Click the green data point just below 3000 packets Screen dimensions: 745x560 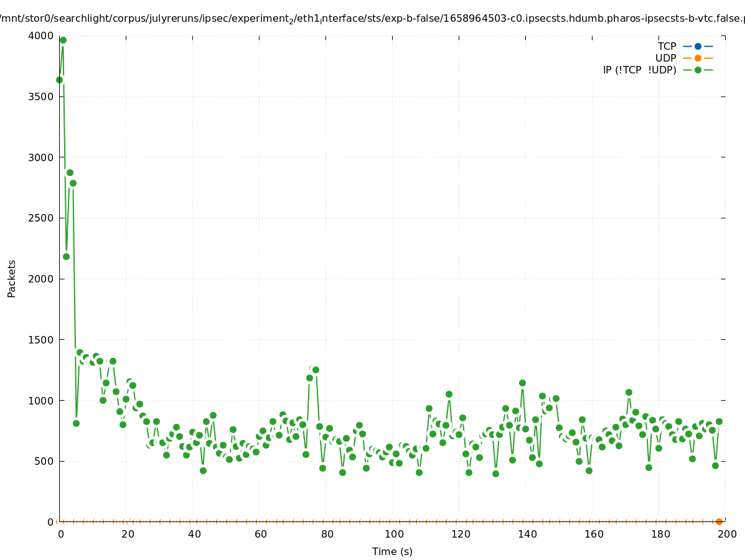tap(70, 172)
